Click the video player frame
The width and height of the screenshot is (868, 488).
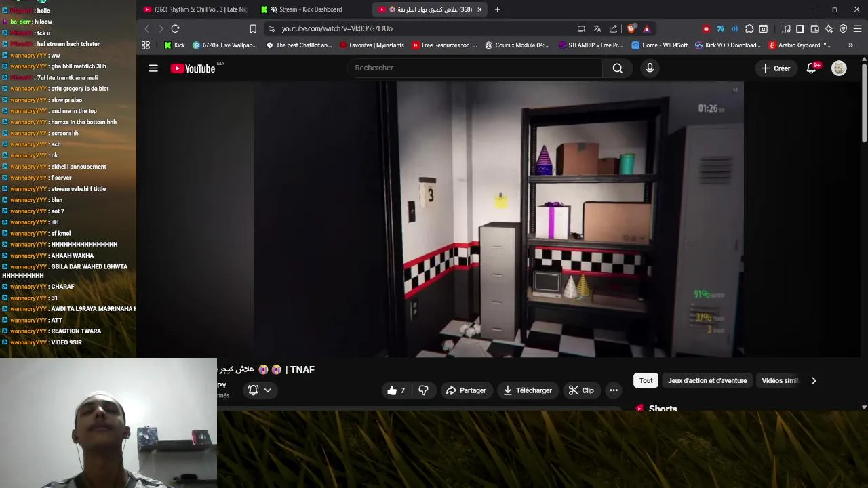498,220
